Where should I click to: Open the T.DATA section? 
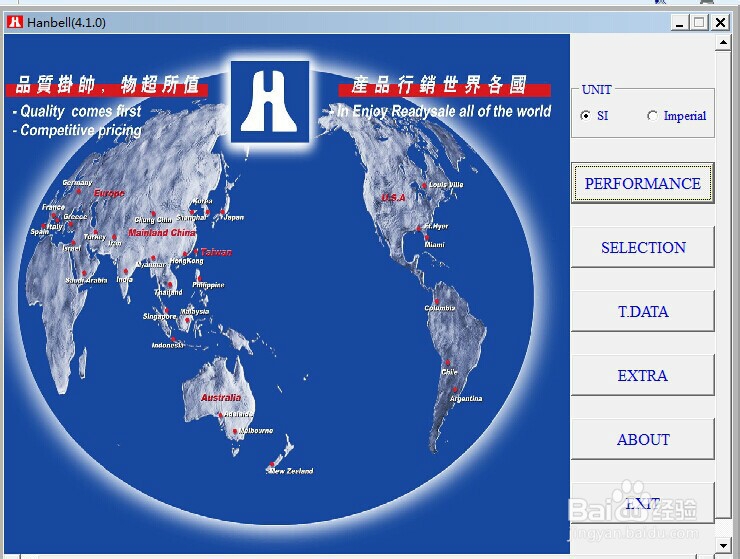(642, 311)
